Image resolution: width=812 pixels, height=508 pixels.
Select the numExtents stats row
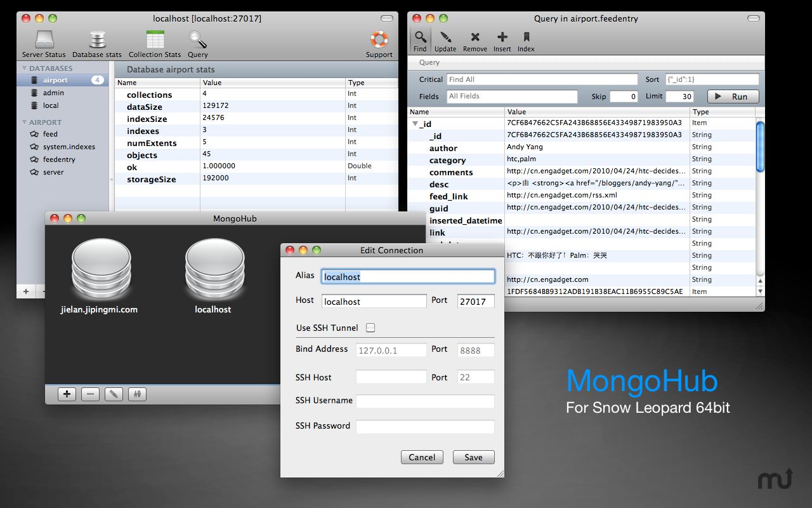tap(256, 142)
